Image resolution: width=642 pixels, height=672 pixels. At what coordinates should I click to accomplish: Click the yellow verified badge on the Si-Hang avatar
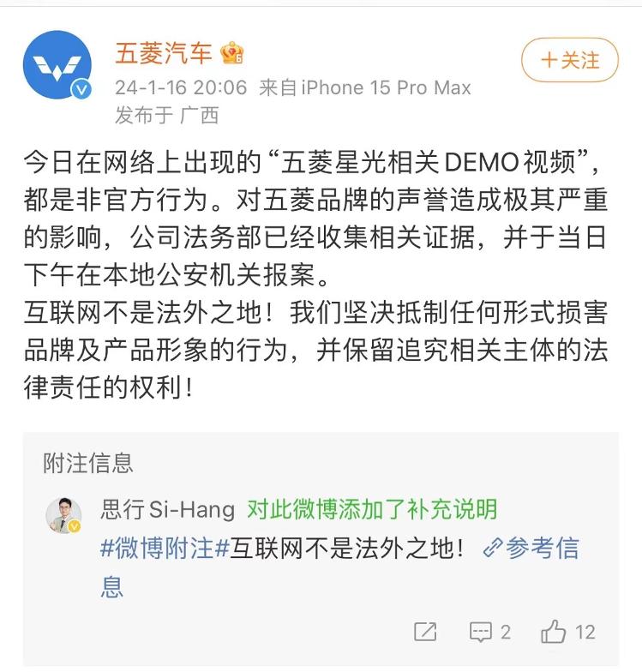[75, 526]
